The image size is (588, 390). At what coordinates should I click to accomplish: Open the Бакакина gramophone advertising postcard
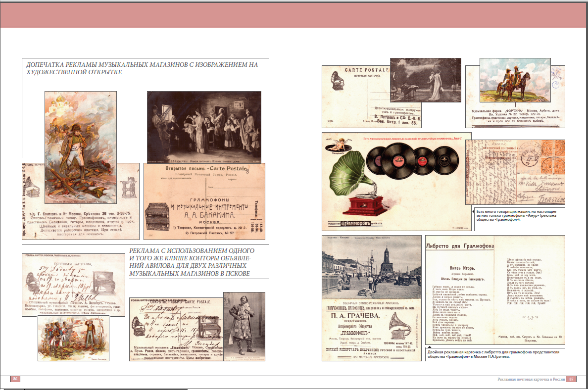tap(204, 201)
